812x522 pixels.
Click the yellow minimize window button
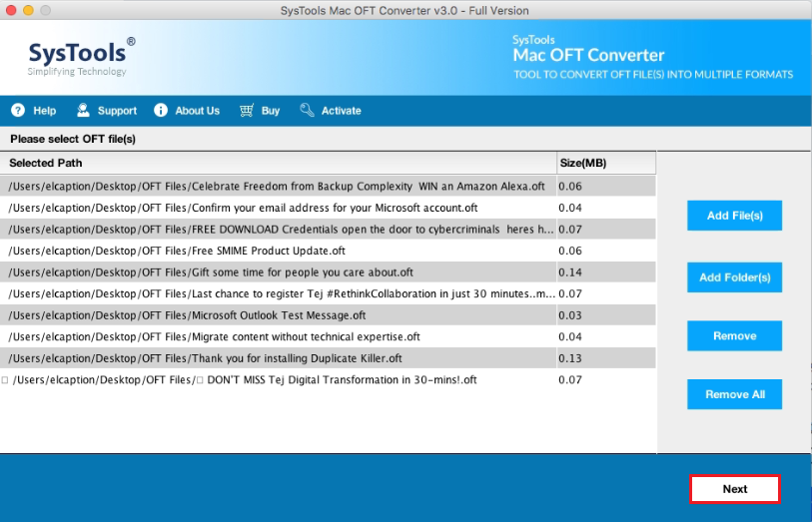[x=29, y=10]
